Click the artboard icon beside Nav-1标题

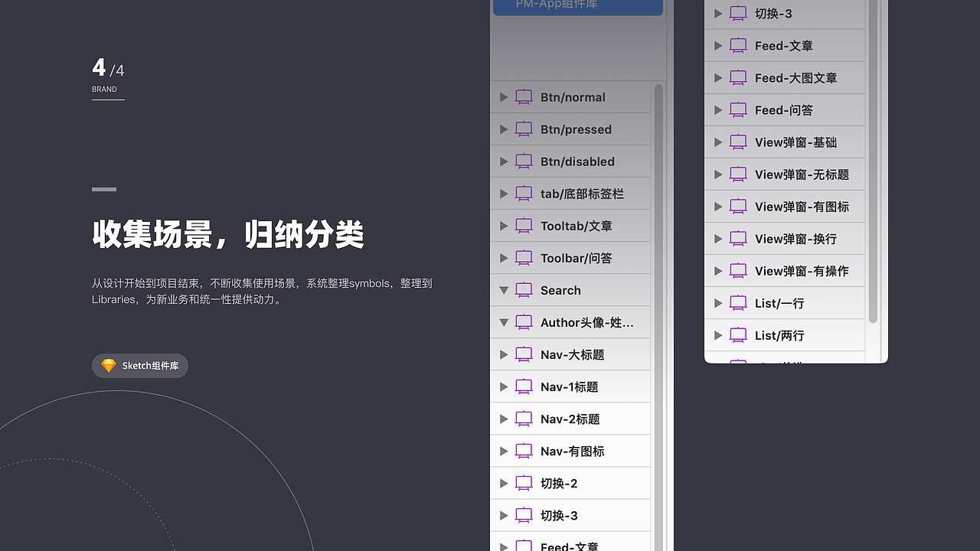pyautogui.click(x=524, y=386)
